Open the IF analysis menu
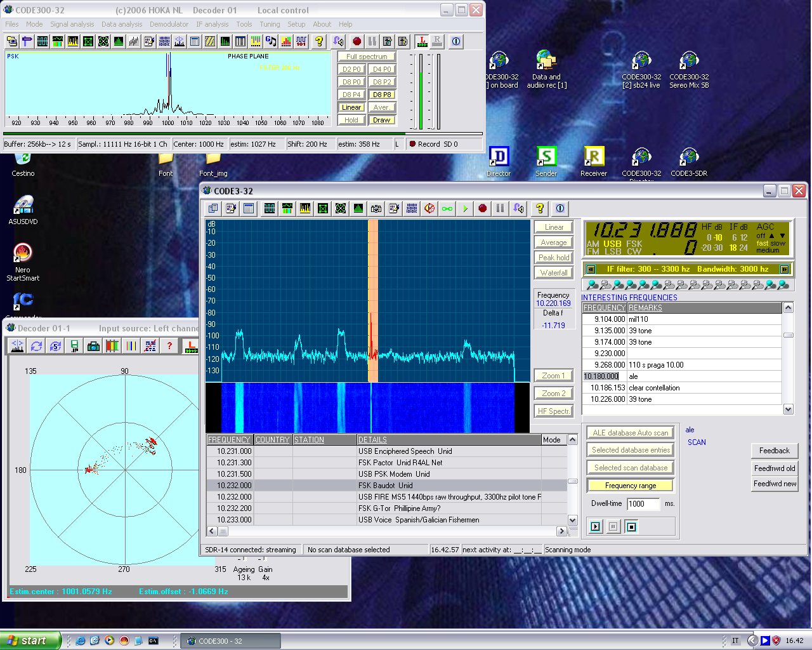Image resolution: width=812 pixels, height=650 pixels. coord(212,24)
